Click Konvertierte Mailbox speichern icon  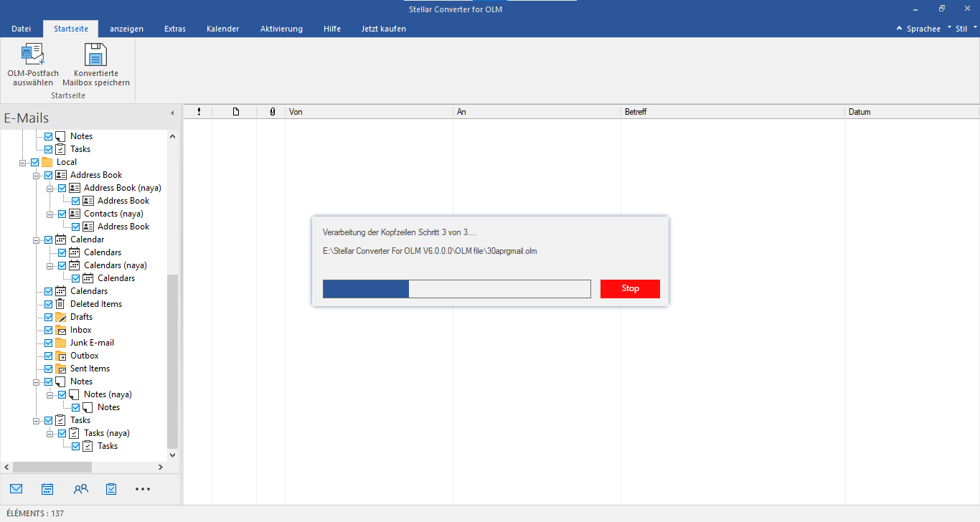pyautogui.click(x=95, y=55)
